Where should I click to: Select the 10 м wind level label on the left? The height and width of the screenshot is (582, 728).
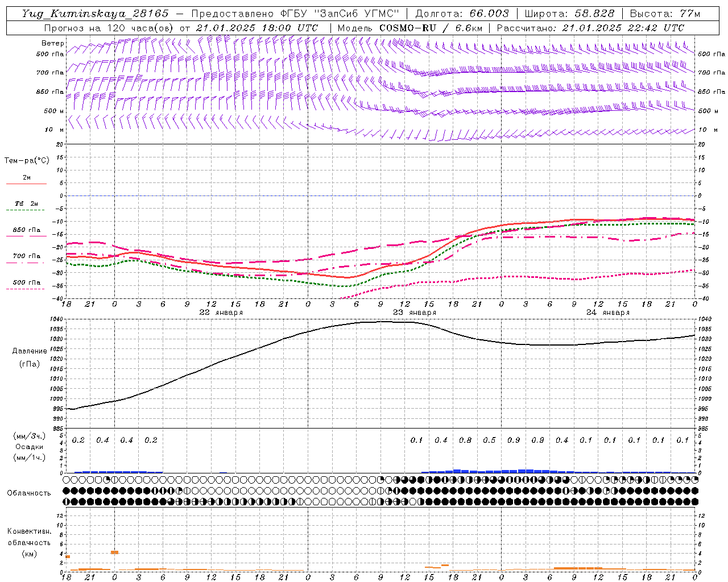pyautogui.click(x=54, y=130)
